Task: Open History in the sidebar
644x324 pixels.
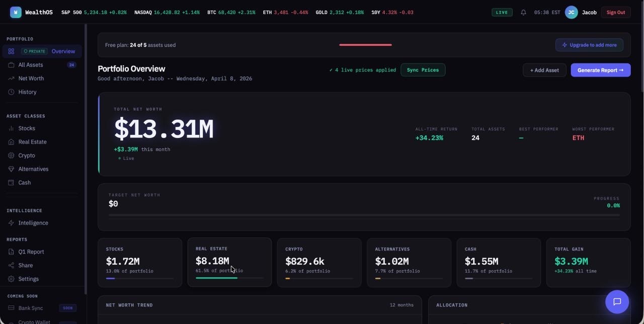Action: click(42, 92)
